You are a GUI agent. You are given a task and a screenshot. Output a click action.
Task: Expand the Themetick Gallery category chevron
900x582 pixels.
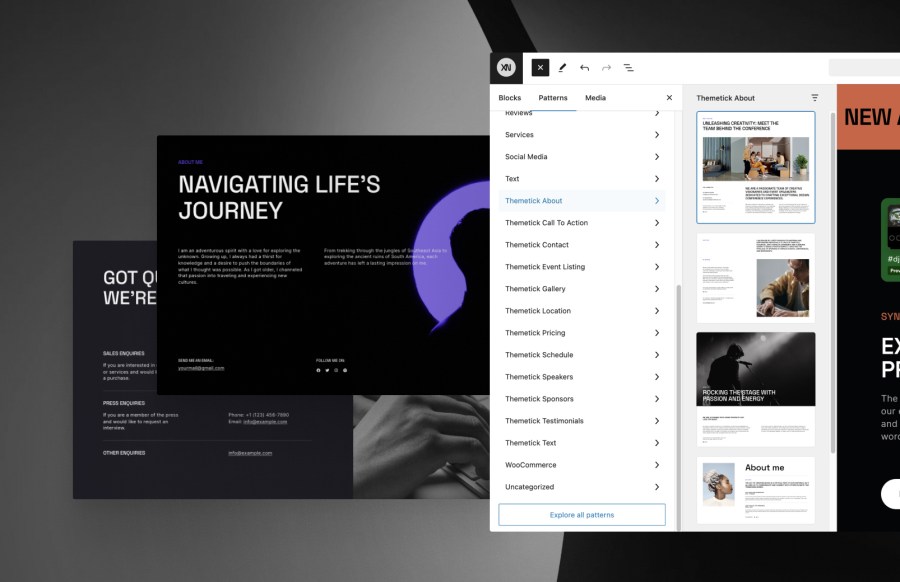(657, 289)
